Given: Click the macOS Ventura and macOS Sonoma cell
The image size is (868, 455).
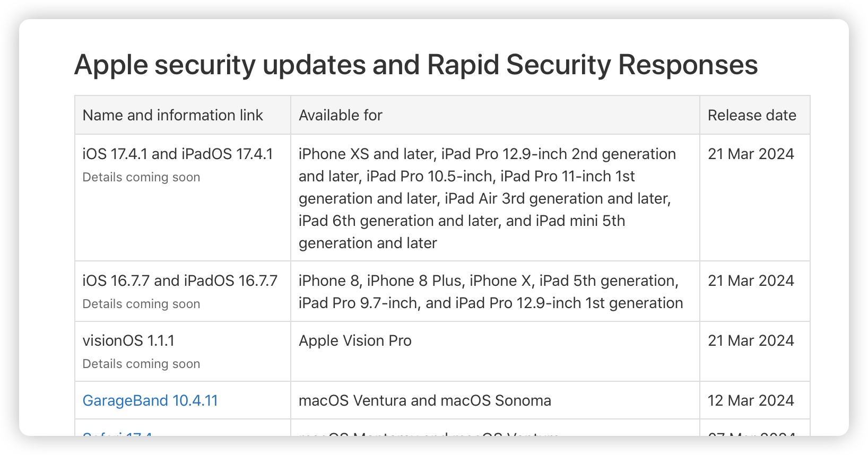Looking at the screenshot, I should click(425, 400).
